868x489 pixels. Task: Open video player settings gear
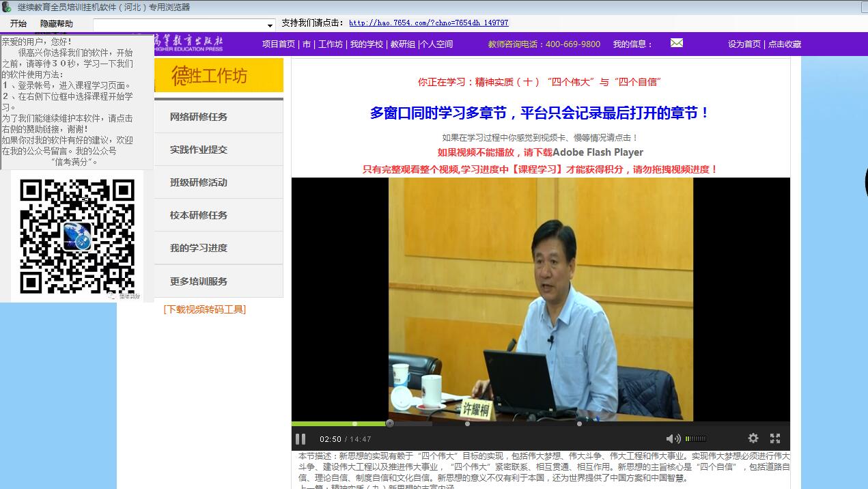[753, 438]
